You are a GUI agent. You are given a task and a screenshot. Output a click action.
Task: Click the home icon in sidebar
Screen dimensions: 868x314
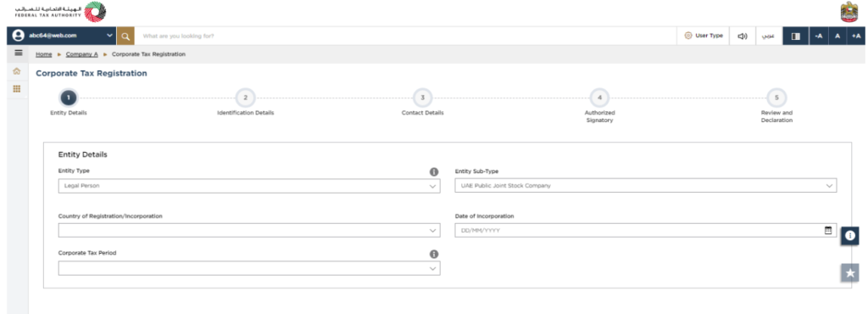click(x=17, y=71)
